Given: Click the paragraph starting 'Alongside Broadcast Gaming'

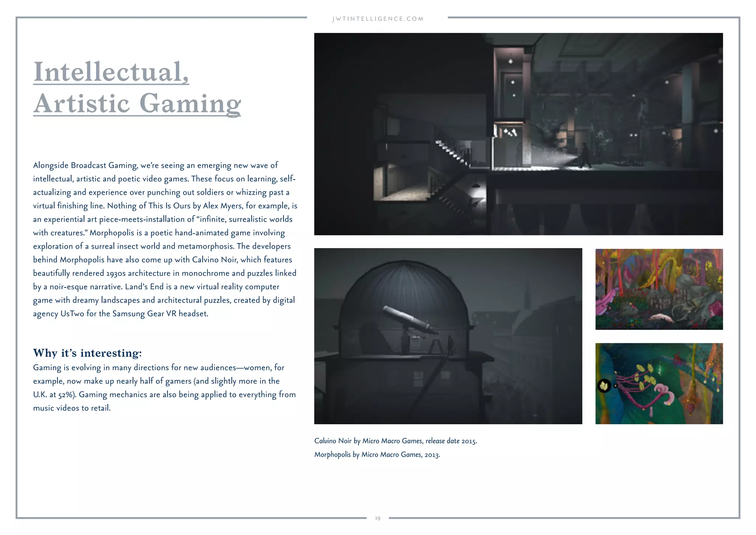Looking at the screenshot, I should 165,239.
